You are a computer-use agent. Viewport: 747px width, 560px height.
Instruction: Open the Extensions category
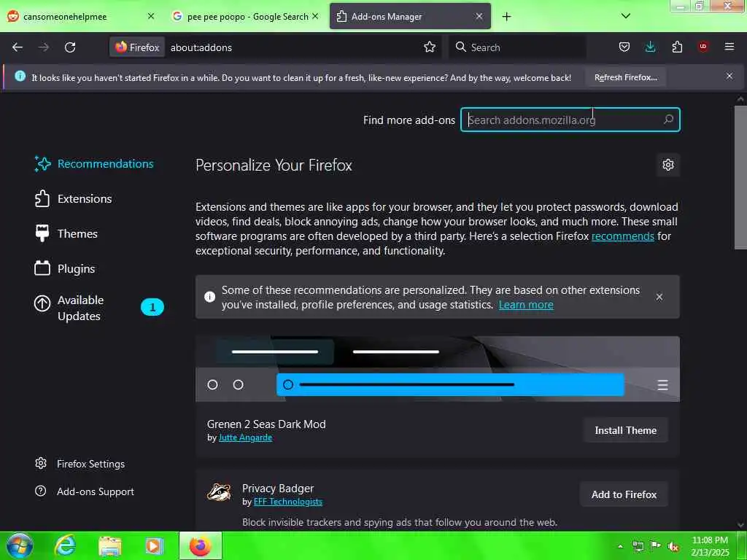click(x=74, y=198)
